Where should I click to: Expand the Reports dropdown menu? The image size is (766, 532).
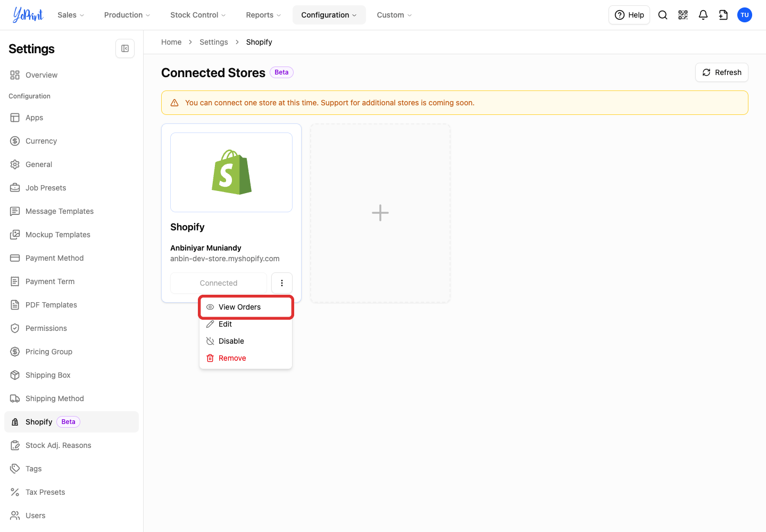(x=263, y=15)
